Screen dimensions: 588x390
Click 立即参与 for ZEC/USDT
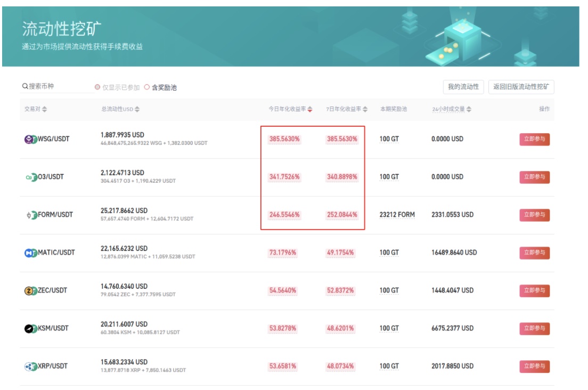tap(534, 290)
